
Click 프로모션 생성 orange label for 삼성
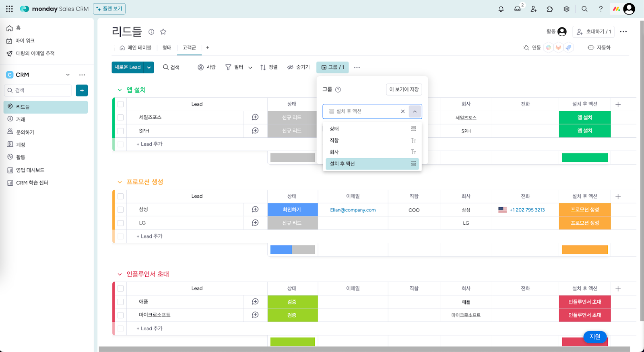click(584, 210)
